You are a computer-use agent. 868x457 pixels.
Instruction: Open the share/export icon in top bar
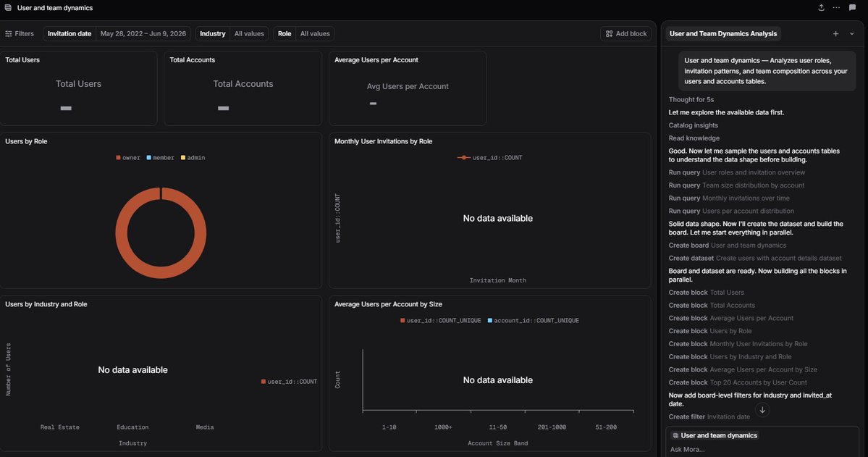point(821,8)
